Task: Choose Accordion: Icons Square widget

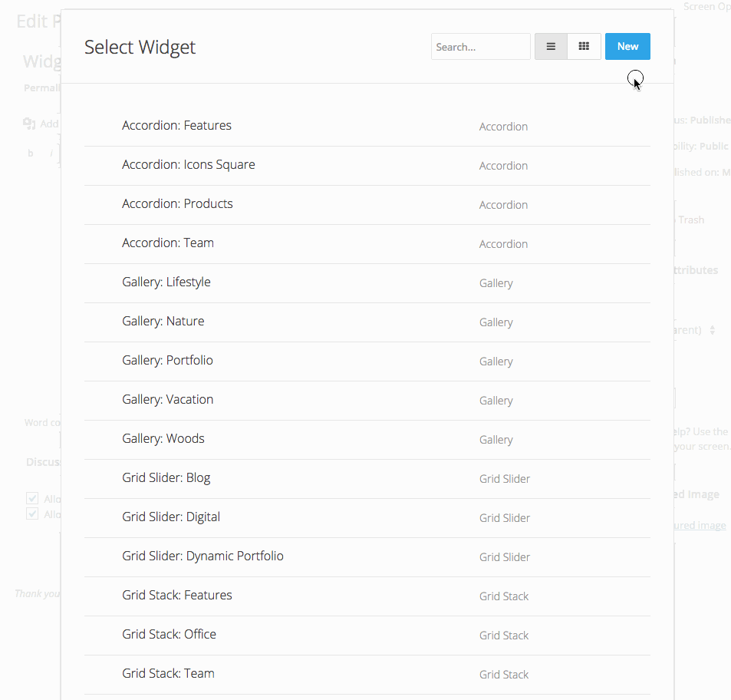Action: (188, 165)
